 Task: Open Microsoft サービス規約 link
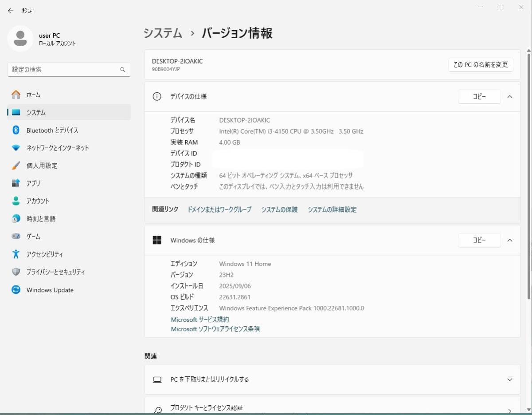(200, 320)
